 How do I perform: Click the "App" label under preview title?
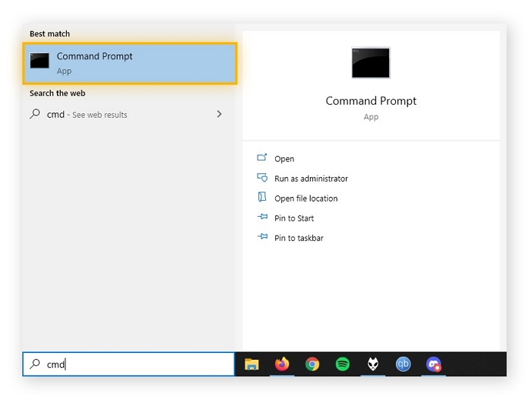tap(371, 117)
